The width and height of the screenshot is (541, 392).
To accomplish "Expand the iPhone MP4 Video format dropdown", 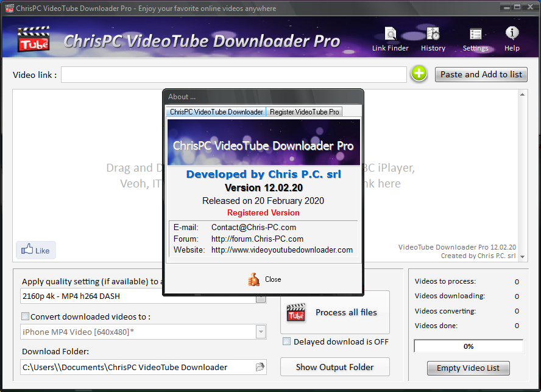I will click(x=261, y=332).
